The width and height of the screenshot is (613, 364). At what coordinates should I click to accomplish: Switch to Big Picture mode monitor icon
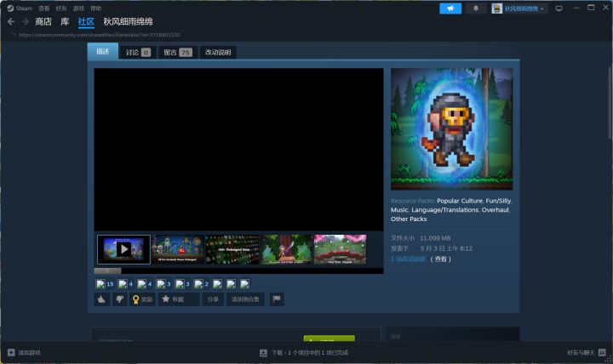point(559,9)
